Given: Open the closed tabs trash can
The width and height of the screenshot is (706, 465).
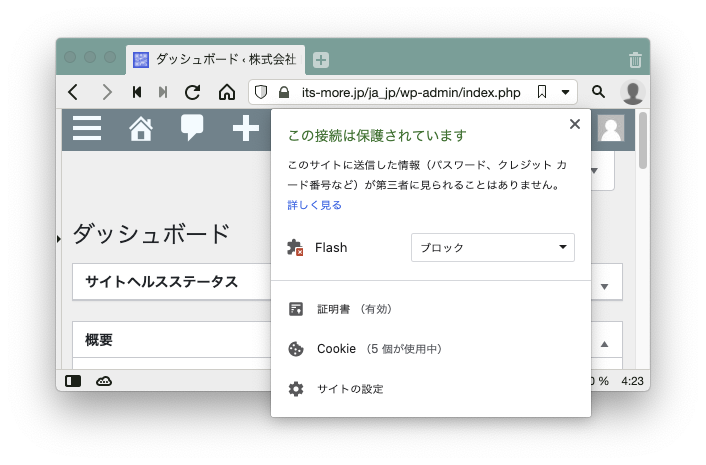Looking at the screenshot, I should 635,60.
